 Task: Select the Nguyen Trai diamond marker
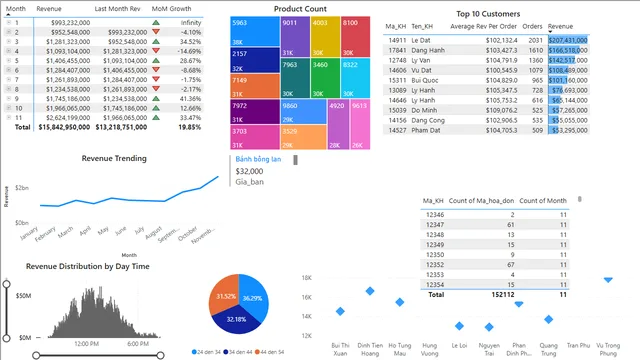(489, 327)
